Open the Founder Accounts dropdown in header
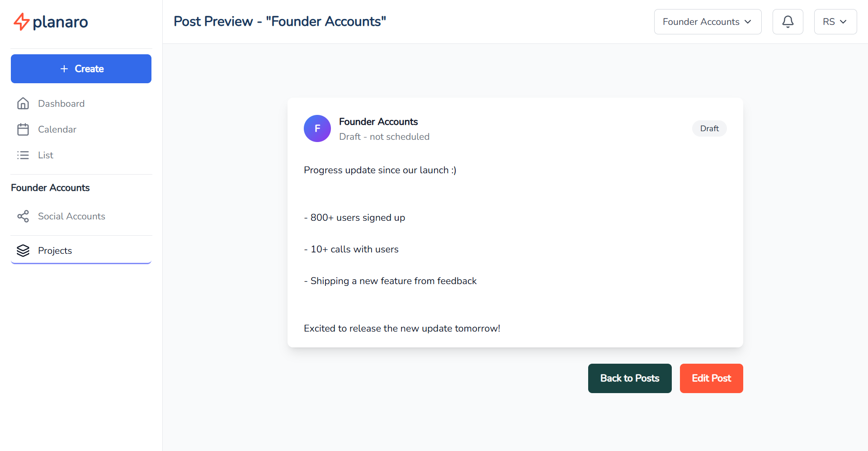 tap(708, 21)
